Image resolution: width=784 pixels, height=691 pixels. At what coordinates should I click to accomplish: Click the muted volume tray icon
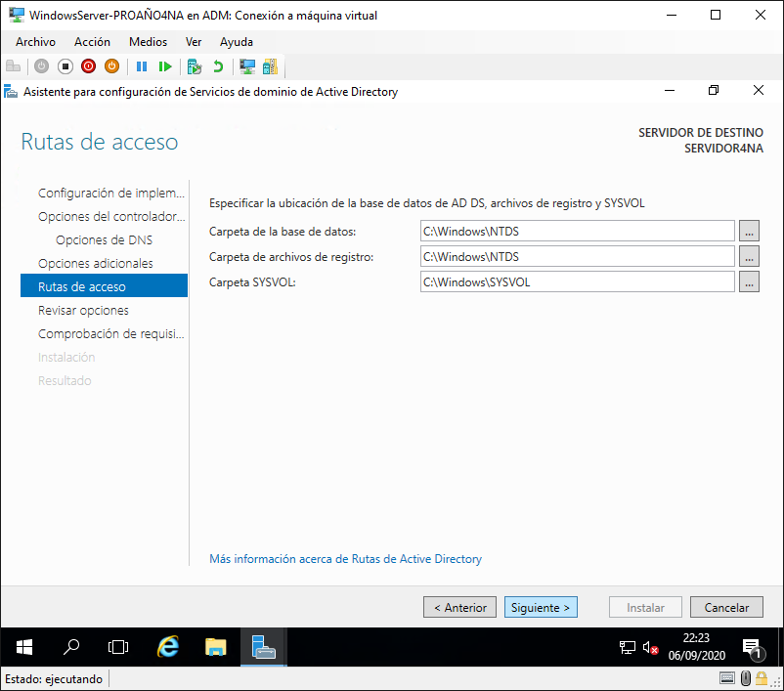[650, 647]
